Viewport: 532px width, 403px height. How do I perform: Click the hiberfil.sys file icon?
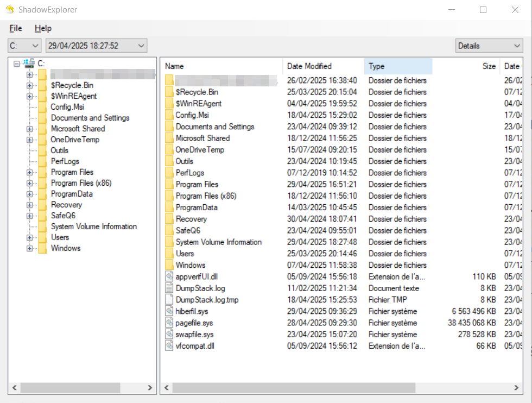tap(169, 311)
